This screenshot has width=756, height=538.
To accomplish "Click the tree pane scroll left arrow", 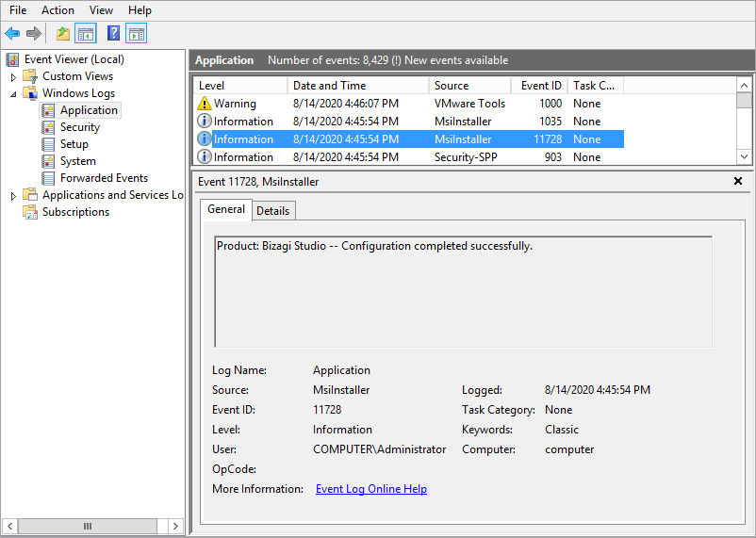I will click(x=9, y=526).
